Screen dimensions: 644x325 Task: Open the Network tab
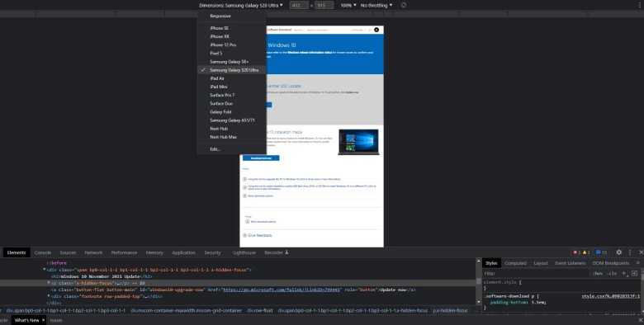[93, 252]
